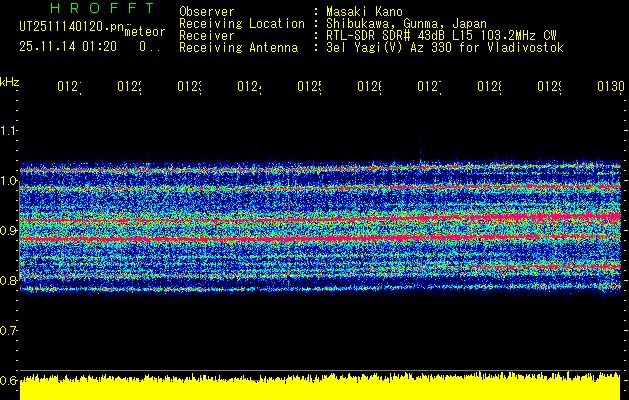The width and height of the screenshot is (629, 400).
Task: Click the first time marker on the left
Action: coord(68,88)
